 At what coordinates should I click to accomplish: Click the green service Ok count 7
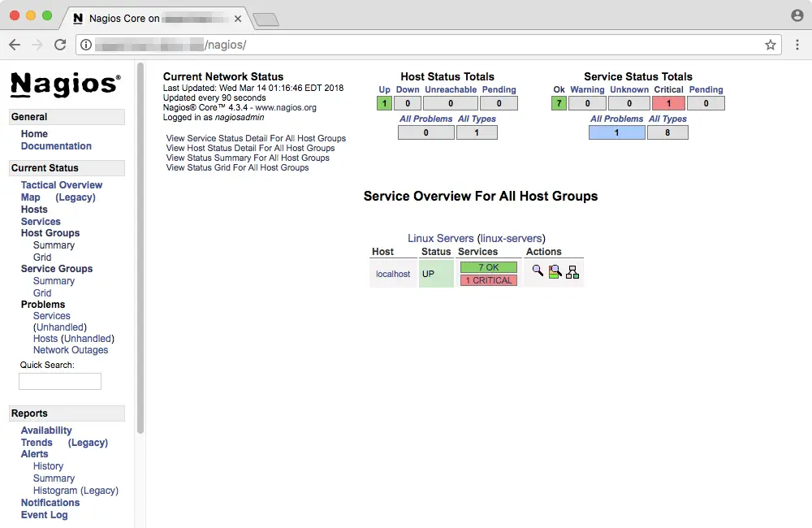click(559, 103)
